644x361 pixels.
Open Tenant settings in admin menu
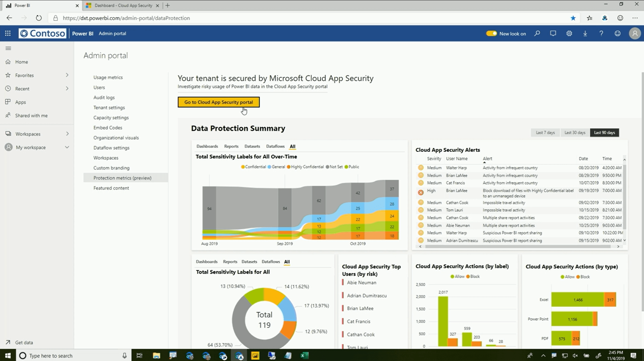(109, 108)
